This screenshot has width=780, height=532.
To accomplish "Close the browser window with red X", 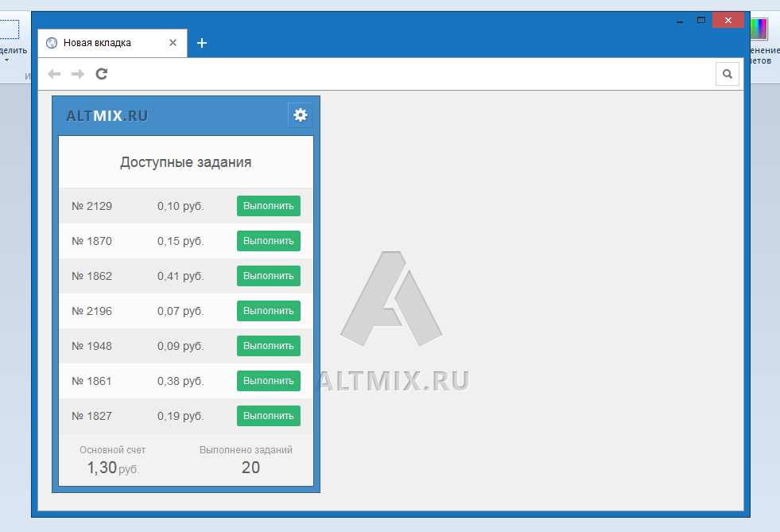I will tap(728, 21).
